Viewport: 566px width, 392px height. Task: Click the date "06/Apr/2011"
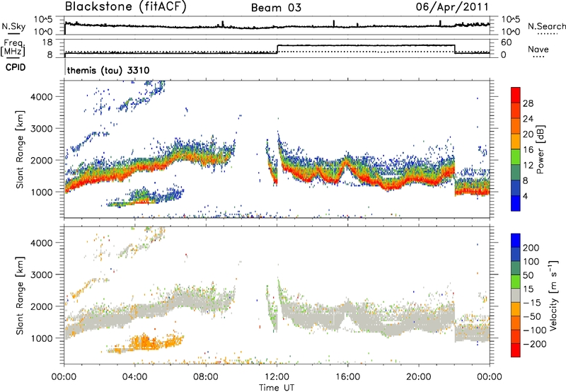pyautogui.click(x=452, y=7)
